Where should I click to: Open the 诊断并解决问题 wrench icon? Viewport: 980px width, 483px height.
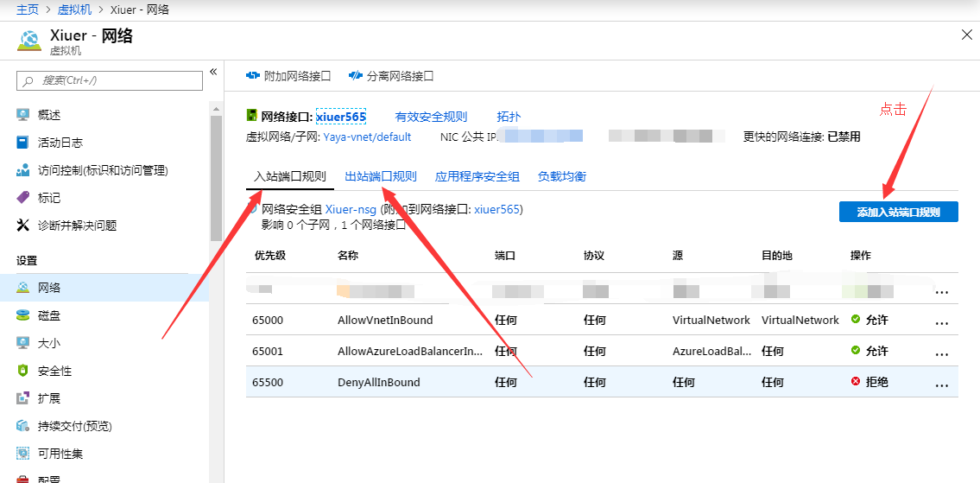[x=23, y=226]
